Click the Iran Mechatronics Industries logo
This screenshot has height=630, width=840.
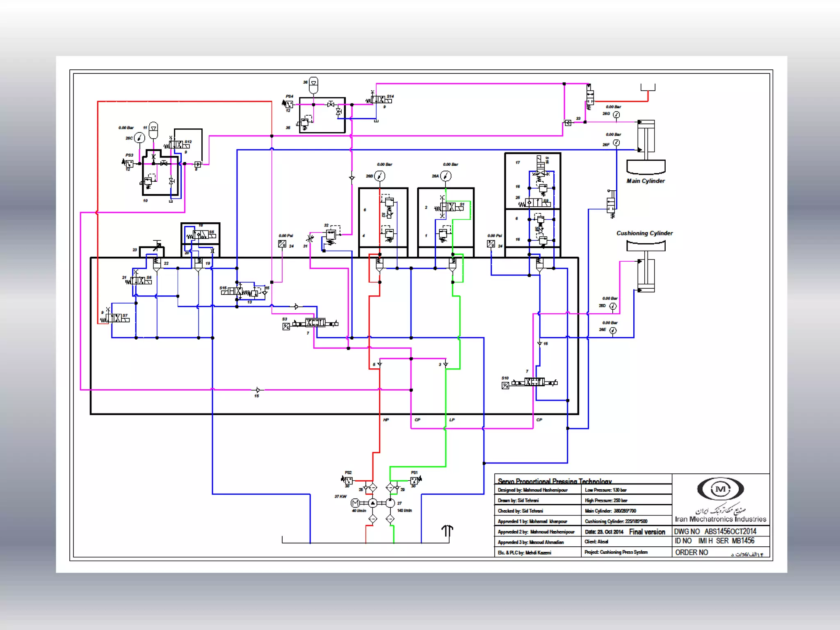pos(720,489)
